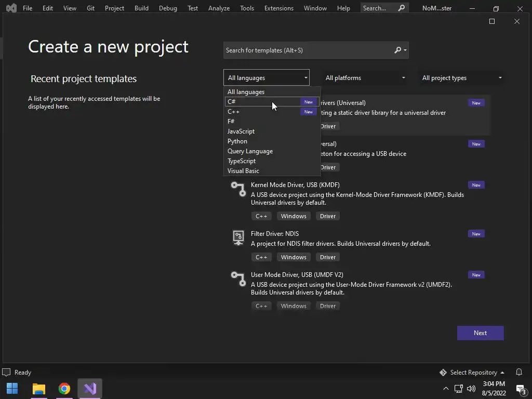Open the Project menu
The image size is (532, 399).
click(x=114, y=8)
